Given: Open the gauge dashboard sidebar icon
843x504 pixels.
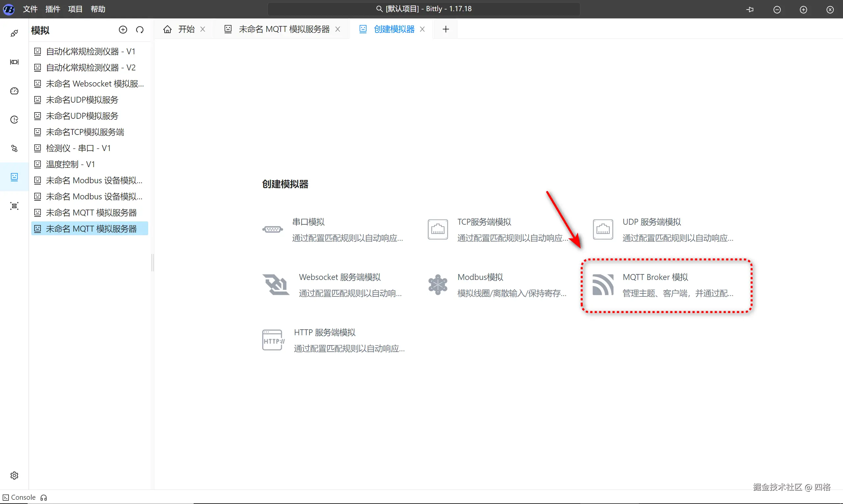Looking at the screenshot, I should tap(14, 91).
